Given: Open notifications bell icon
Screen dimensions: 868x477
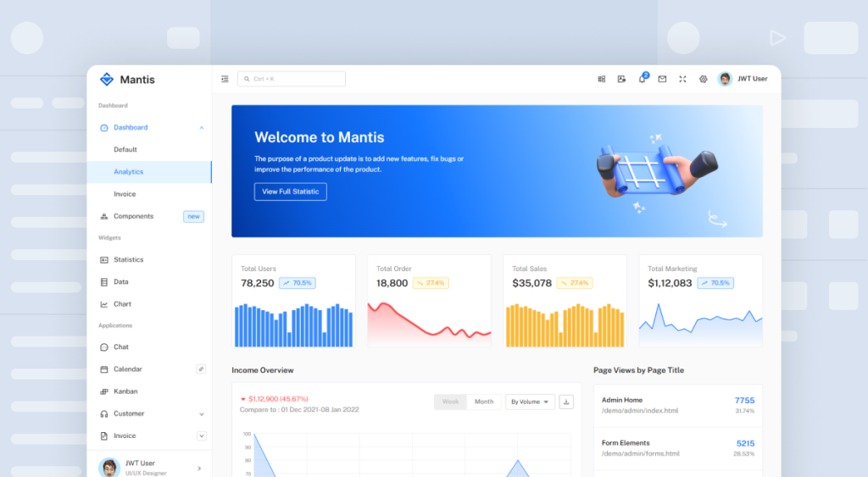Looking at the screenshot, I should click(643, 79).
